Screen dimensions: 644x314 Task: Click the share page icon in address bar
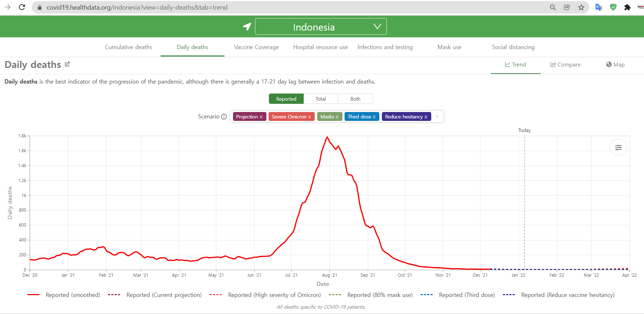pos(567,7)
